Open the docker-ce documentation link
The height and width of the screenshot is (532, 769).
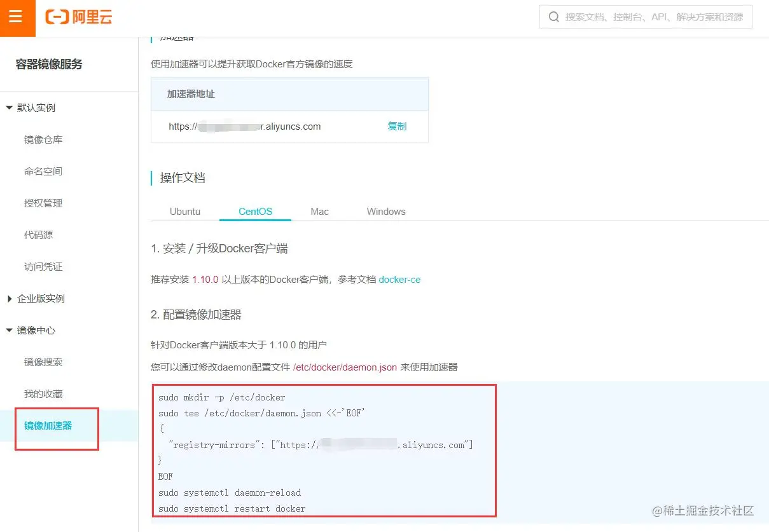point(399,280)
